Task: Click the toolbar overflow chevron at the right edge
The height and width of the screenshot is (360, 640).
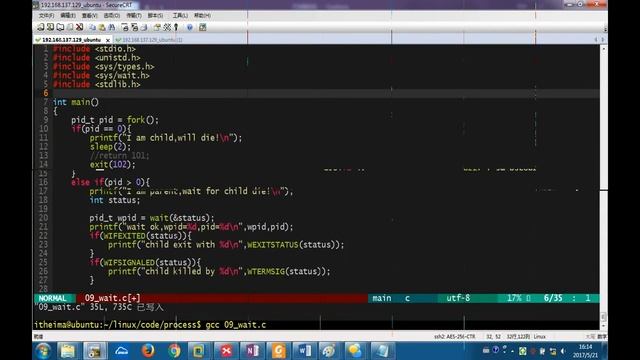Action: [x=605, y=29]
